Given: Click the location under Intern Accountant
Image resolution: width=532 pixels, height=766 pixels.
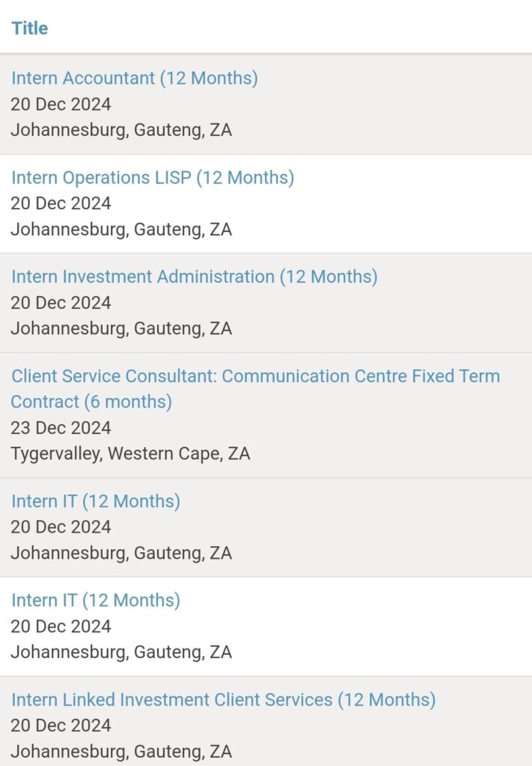Looking at the screenshot, I should point(121,130).
